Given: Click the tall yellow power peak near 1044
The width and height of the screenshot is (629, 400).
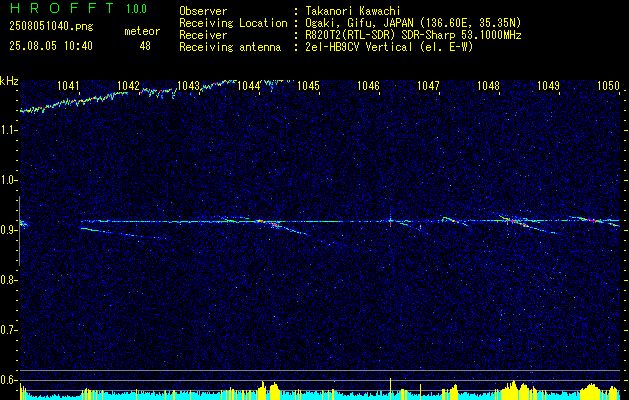Looking at the screenshot, I should tap(274, 392).
